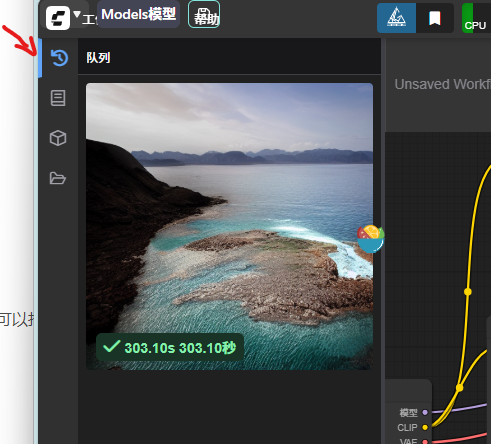
Task: Open the model library cube icon
Action: [x=58, y=138]
